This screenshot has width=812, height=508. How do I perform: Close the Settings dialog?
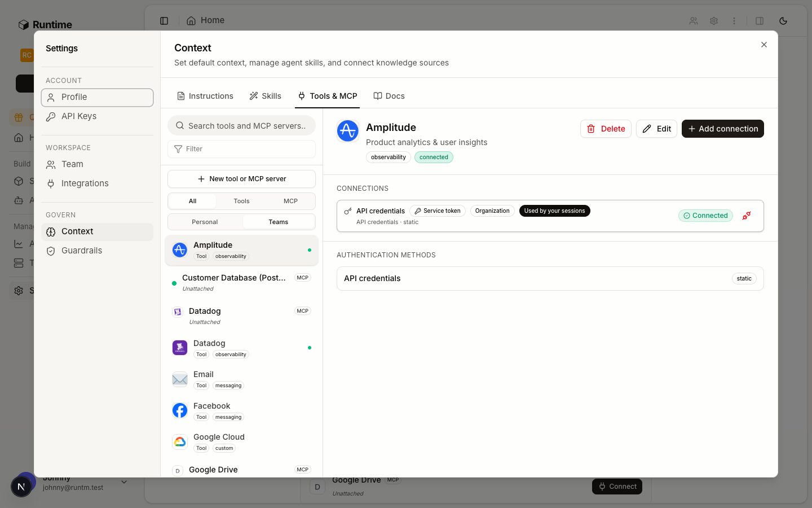pyautogui.click(x=764, y=45)
